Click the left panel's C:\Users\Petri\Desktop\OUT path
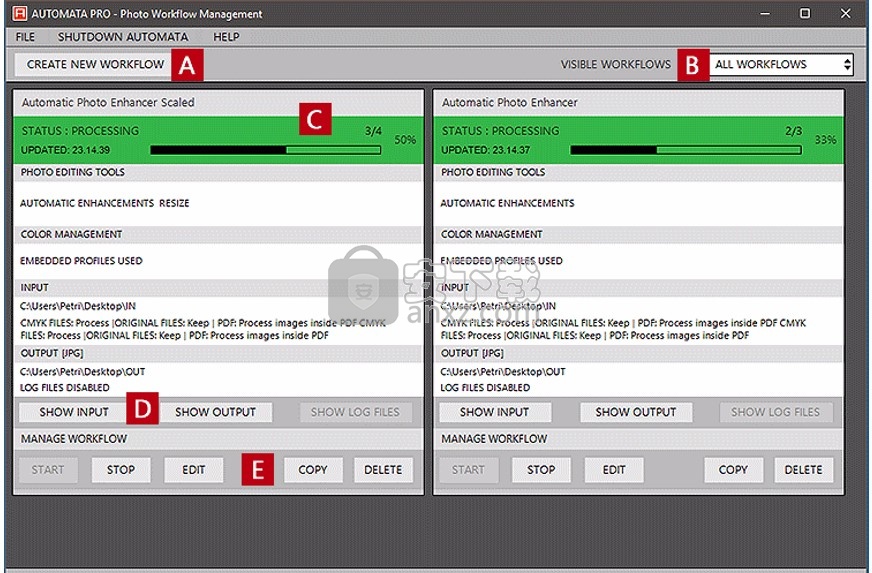 [x=83, y=372]
